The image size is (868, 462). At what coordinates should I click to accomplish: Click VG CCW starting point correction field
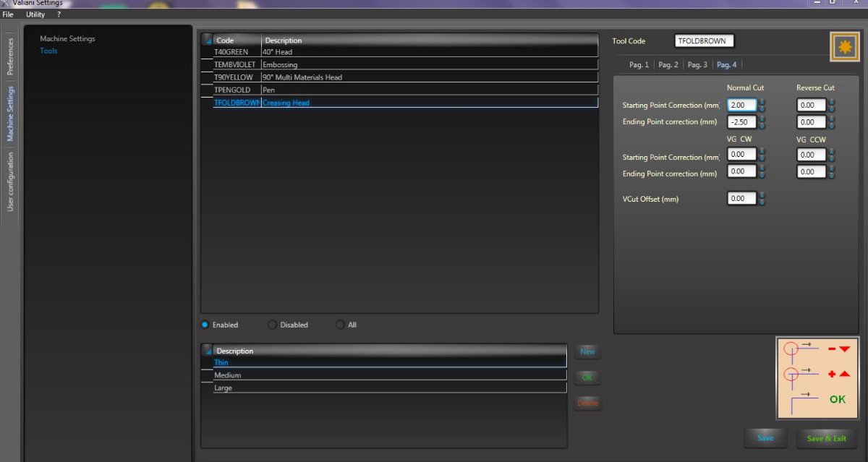(812, 155)
